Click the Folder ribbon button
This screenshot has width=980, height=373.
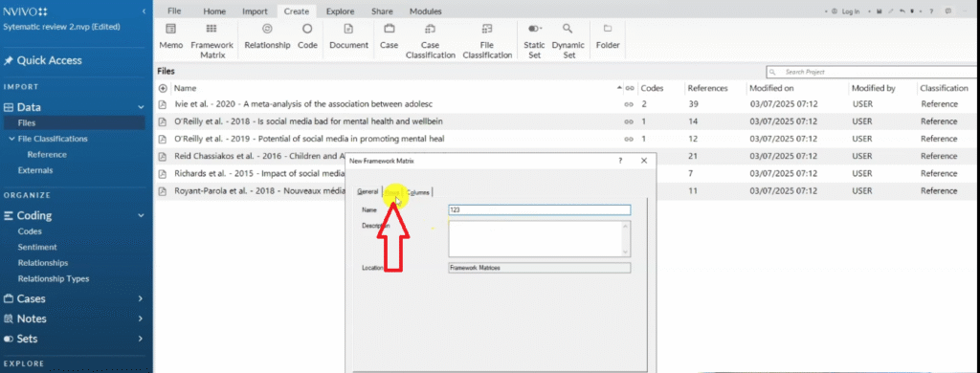point(608,37)
